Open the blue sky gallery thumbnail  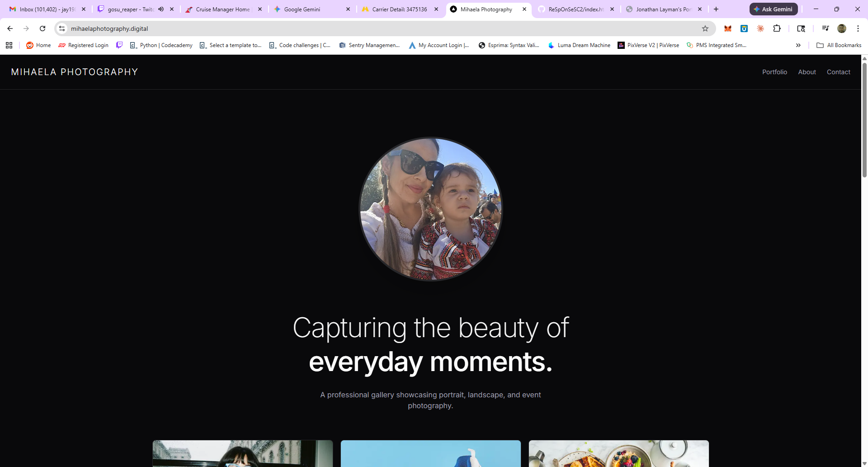[431, 453]
